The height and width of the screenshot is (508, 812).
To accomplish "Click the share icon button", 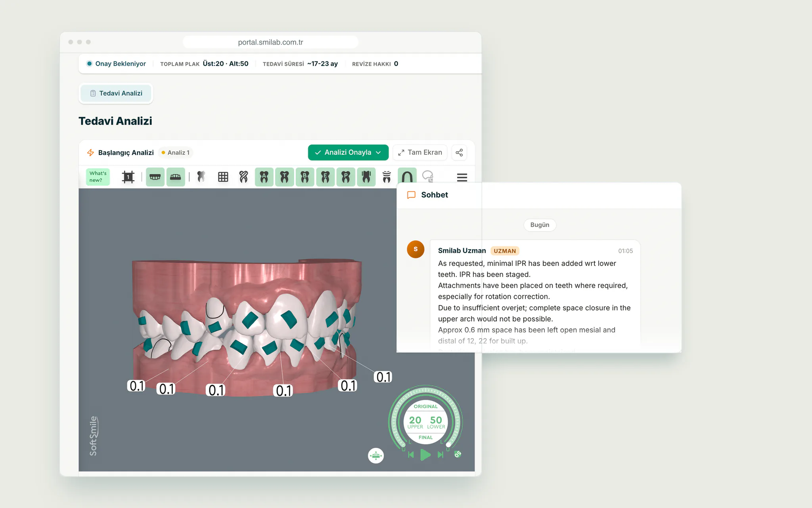I will coord(459,152).
